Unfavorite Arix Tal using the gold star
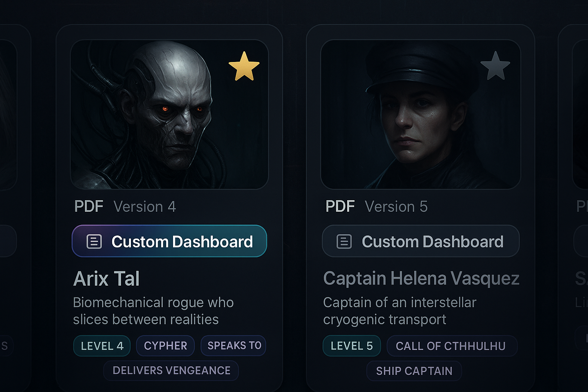The height and width of the screenshot is (392, 588). click(244, 67)
